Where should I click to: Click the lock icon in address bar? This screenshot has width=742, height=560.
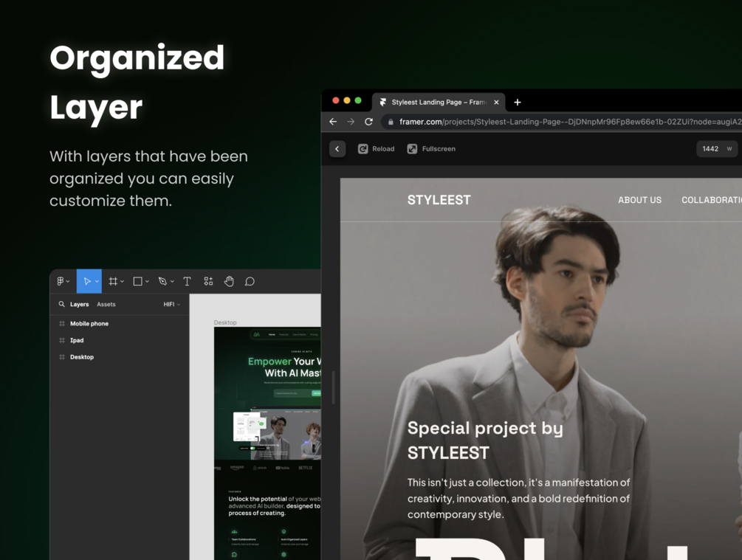(x=391, y=122)
